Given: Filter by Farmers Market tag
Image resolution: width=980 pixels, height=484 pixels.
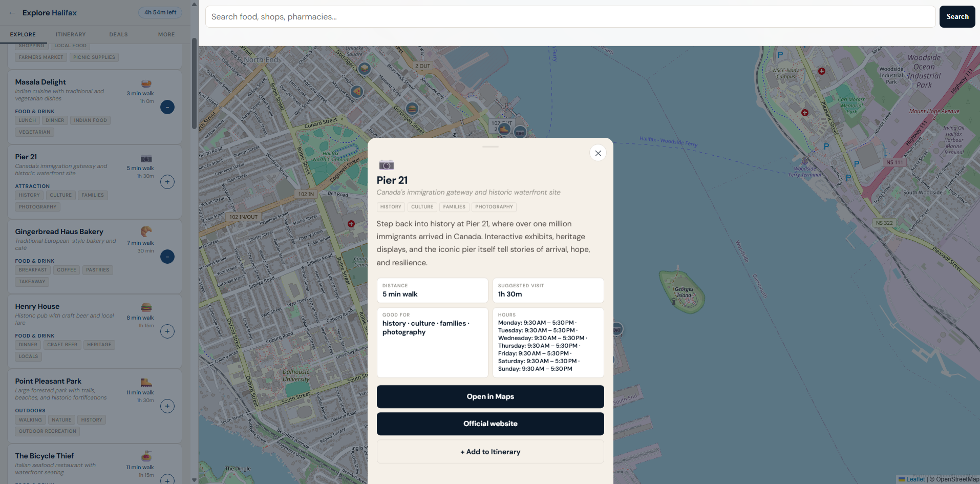Looking at the screenshot, I should coord(41,57).
